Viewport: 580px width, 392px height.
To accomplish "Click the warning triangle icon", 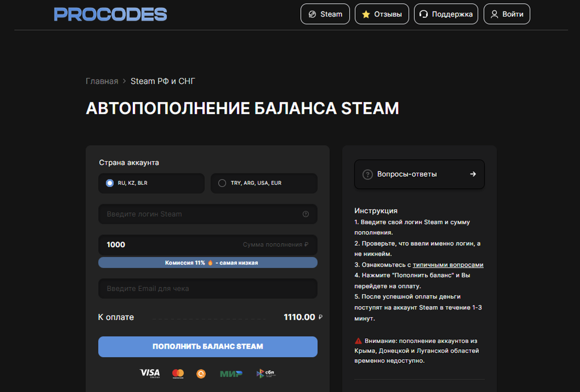I will coord(358,340).
